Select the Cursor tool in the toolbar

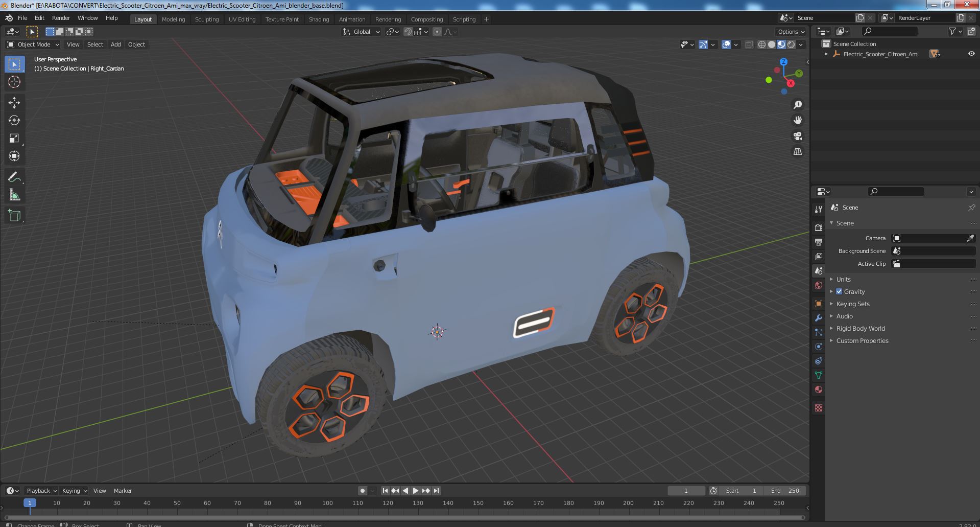[x=14, y=82]
